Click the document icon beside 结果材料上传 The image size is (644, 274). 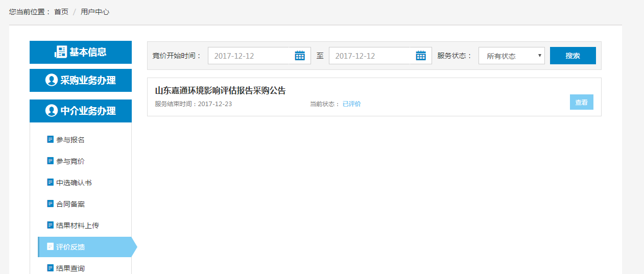click(x=50, y=225)
